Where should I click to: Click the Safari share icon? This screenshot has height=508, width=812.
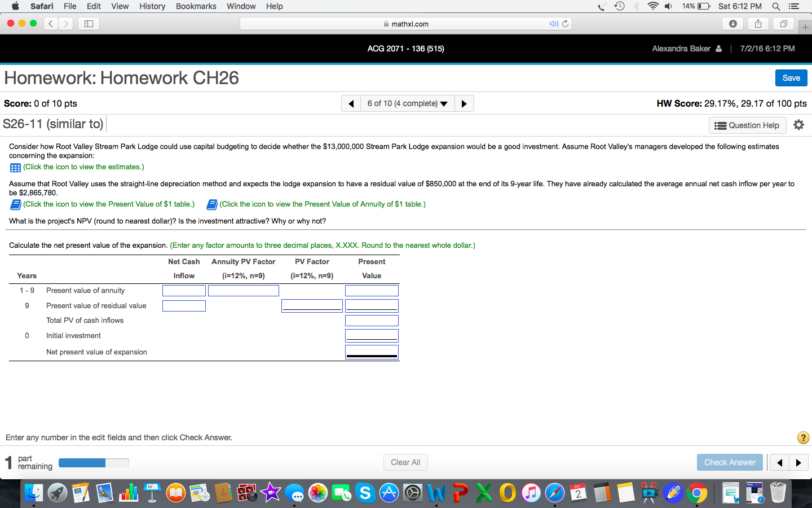(757, 24)
